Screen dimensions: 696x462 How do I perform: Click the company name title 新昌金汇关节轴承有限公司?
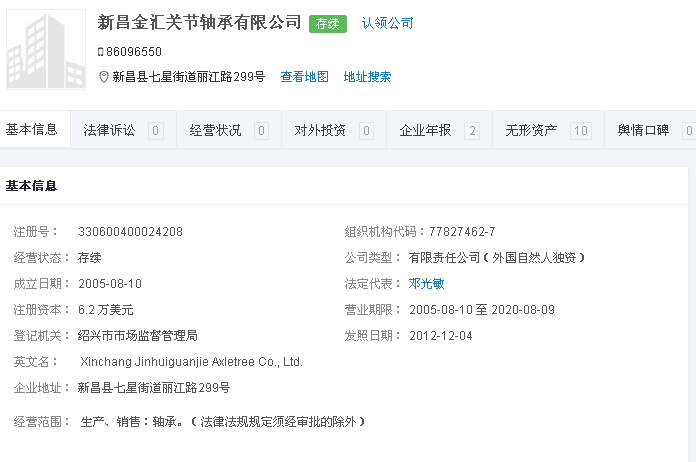[199, 22]
